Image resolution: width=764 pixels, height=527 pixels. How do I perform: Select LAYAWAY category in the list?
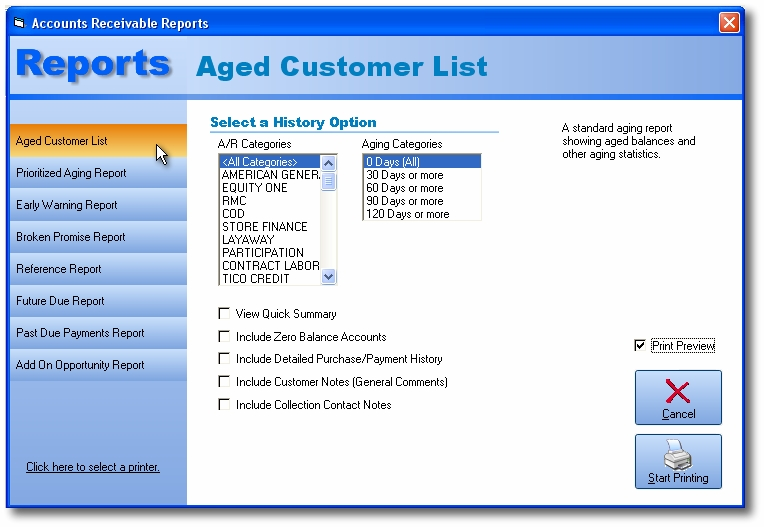pos(248,240)
